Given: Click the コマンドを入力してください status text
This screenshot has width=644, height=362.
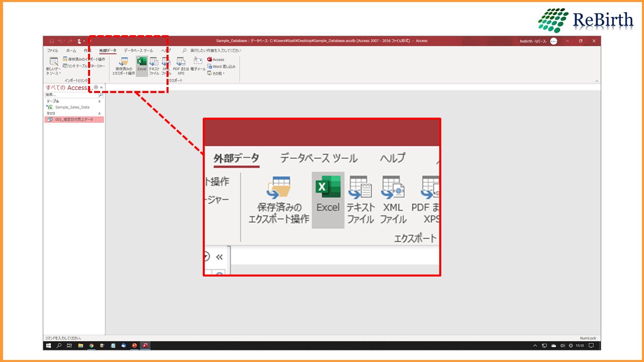Looking at the screenshot, I should pyautogui.click(x=63, y=338).
